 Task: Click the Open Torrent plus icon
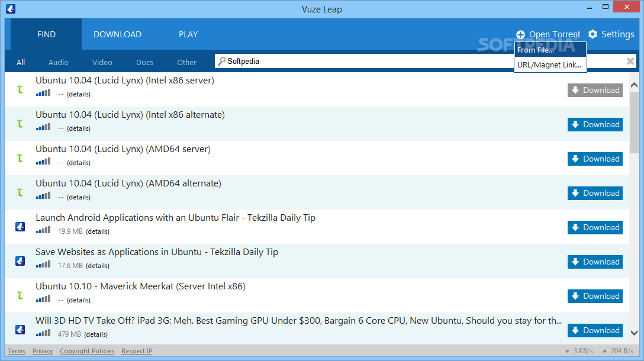(520, 34)
